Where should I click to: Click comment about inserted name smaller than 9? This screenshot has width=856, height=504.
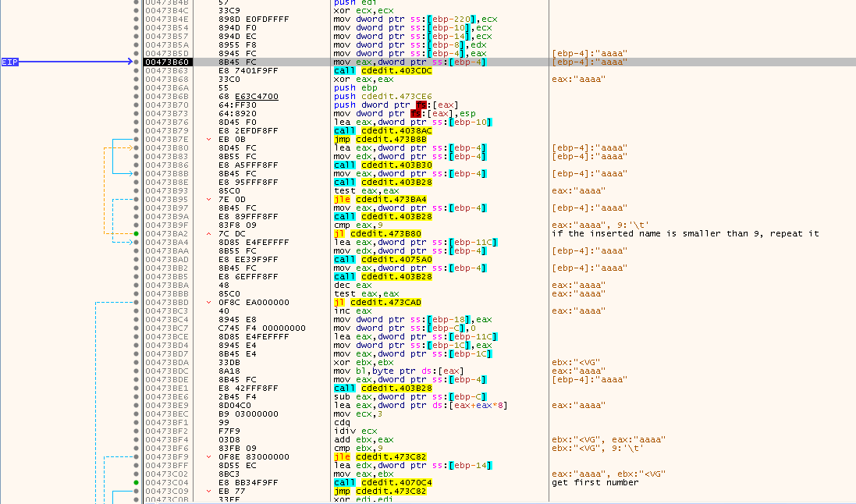coord(685,233)
